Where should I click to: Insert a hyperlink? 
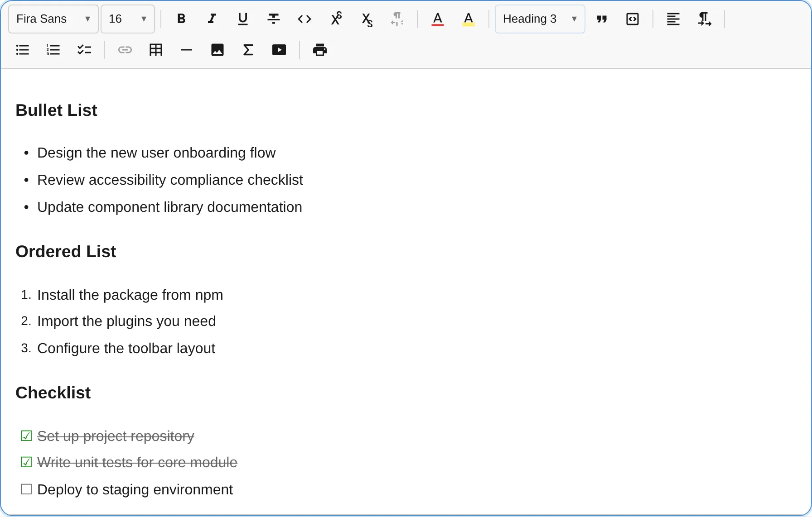tap(125, 50)
